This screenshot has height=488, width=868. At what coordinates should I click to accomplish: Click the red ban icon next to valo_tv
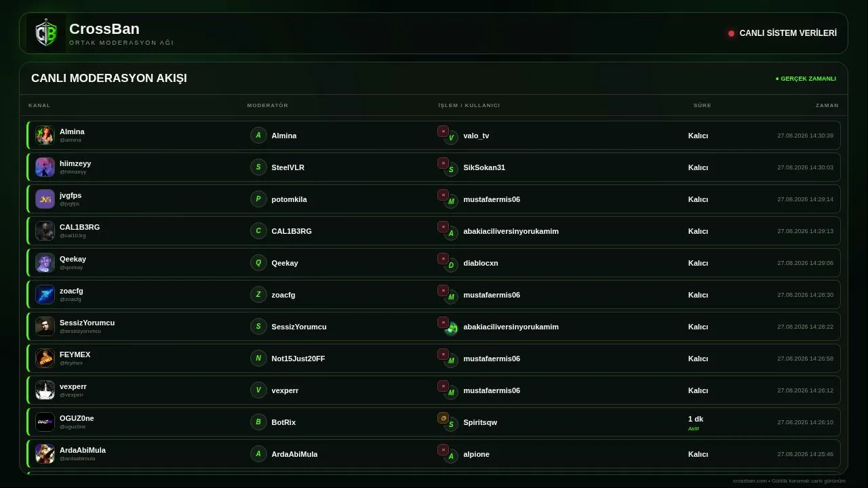pos(443,131)
